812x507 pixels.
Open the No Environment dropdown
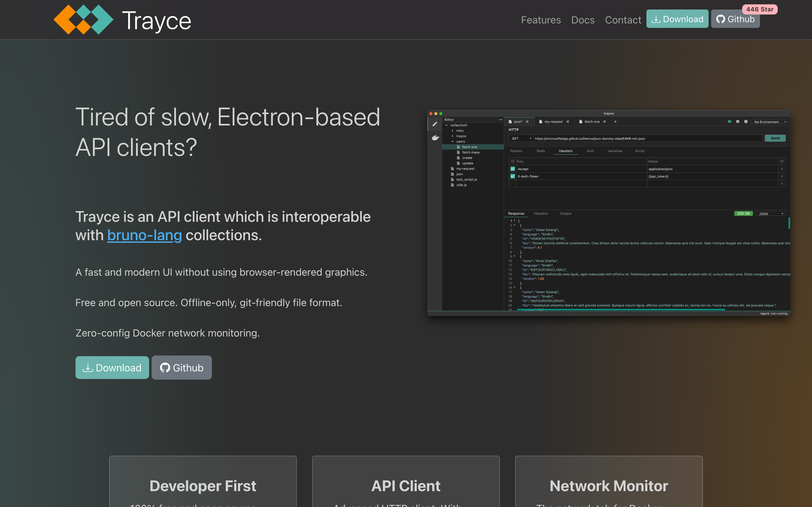coord(770,122)
